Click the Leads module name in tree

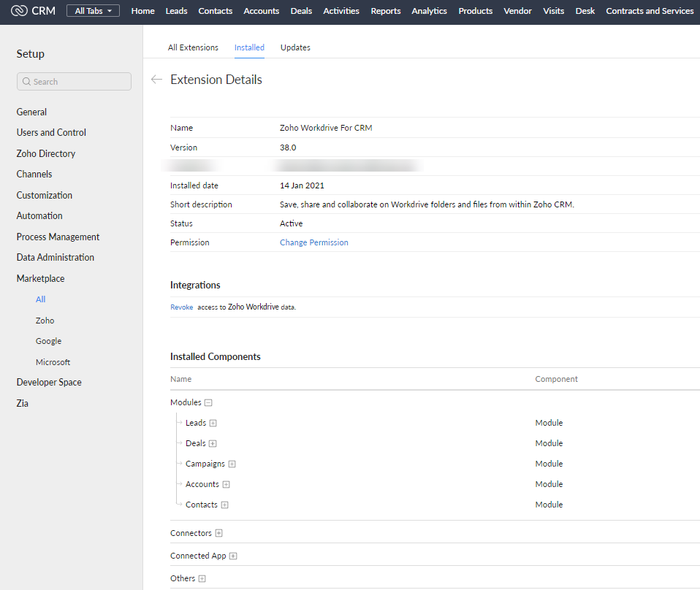pos(196,423)
